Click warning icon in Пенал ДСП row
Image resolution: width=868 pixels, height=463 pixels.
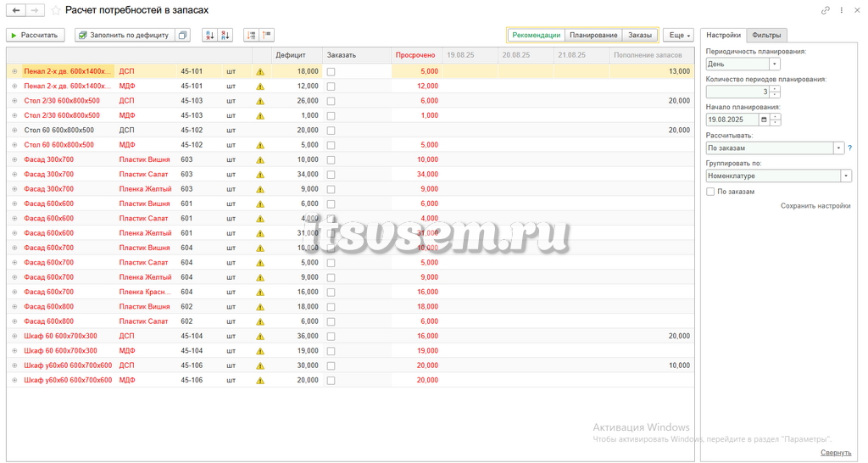260,71
